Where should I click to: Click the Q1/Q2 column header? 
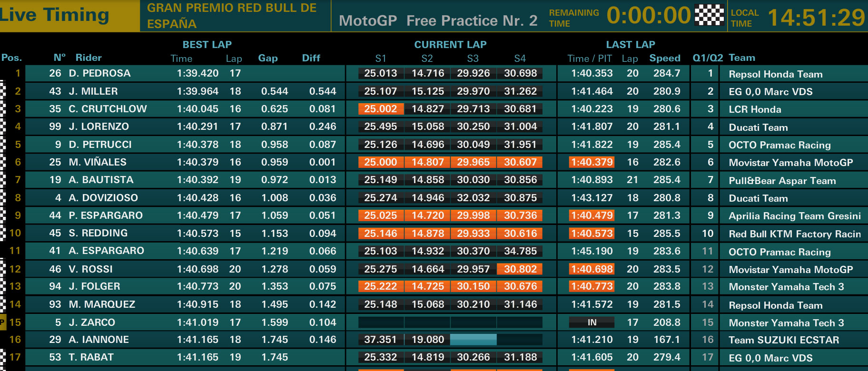click(708, 58)
